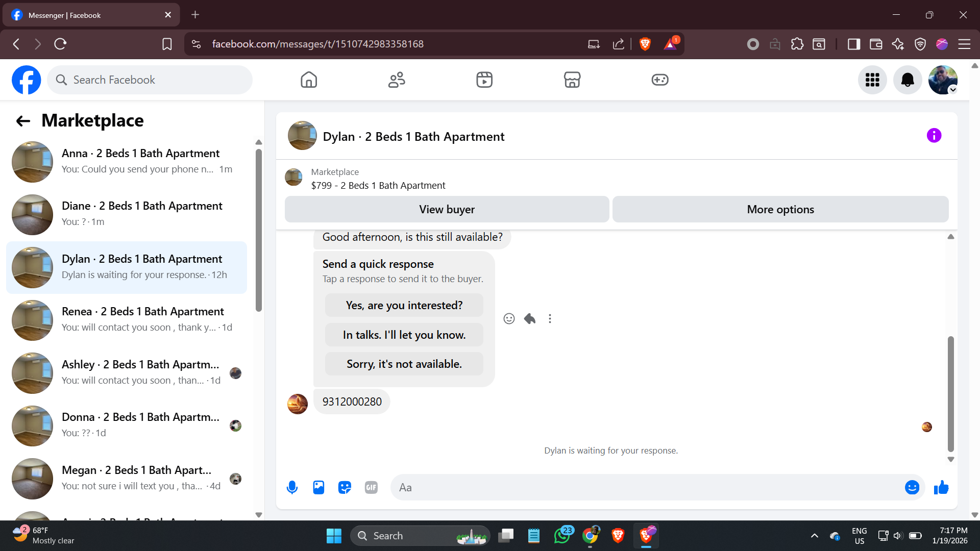Open message three-dot more menu

pos(550,319)
